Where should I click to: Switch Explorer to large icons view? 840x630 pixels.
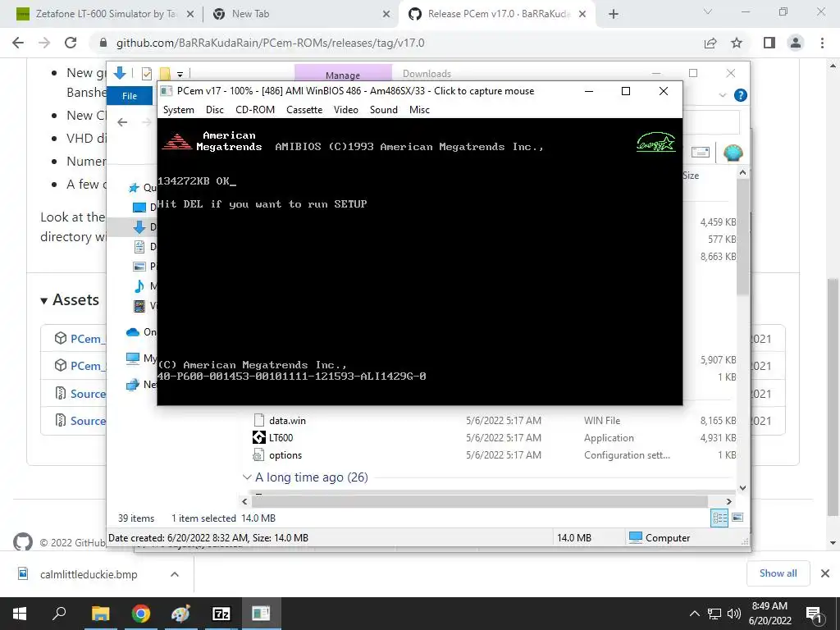(x=737, y=518)
